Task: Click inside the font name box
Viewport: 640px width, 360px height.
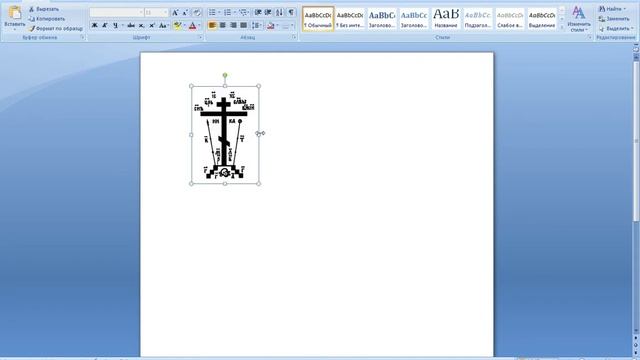Action: point(114,13)
